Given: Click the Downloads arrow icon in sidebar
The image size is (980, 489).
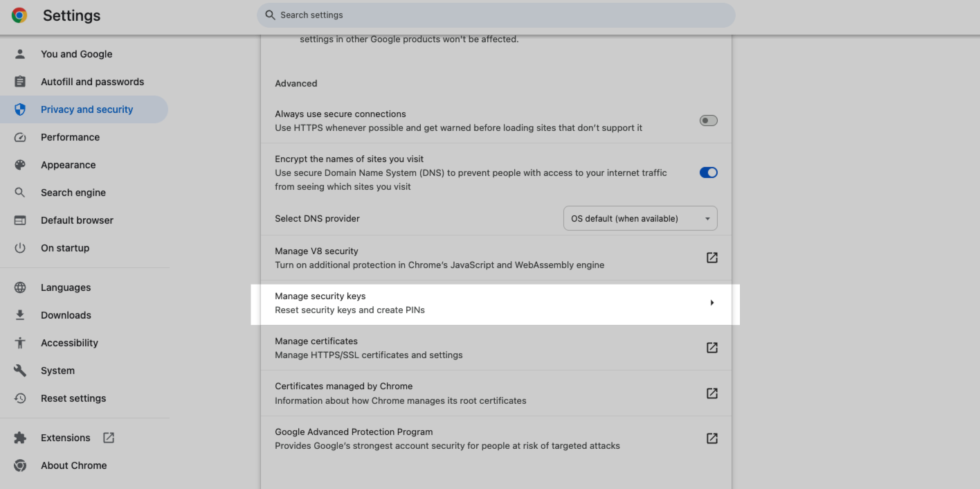Looking at the screenshot, I should tap(20, 315).
